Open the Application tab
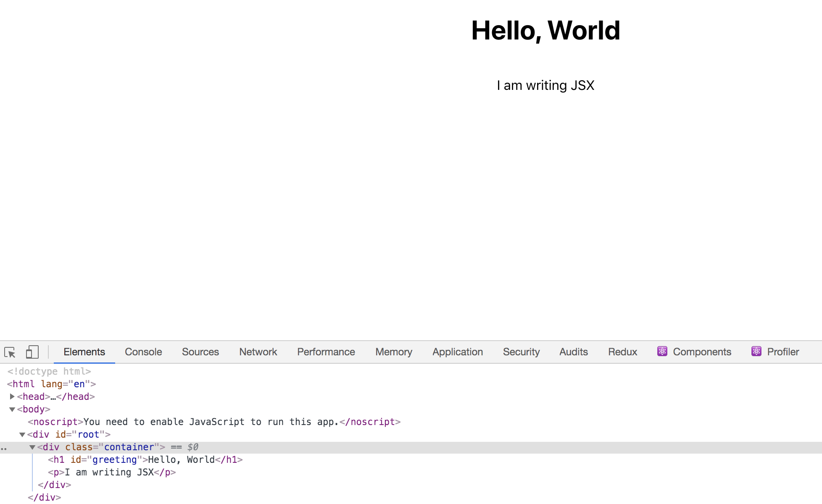This screenshot has height=504, width=822. pos(458,352)
